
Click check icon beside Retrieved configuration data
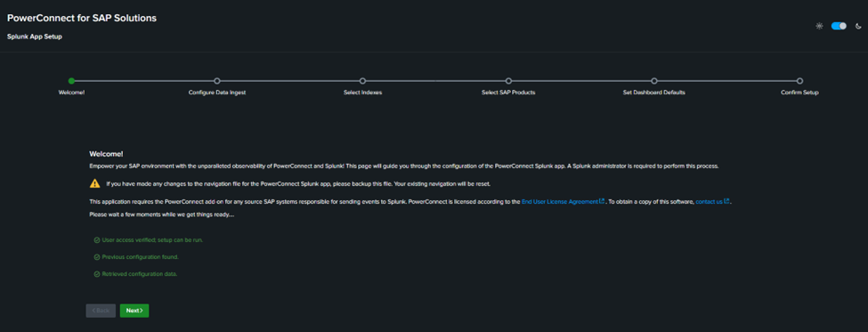(x=97, y=274)
